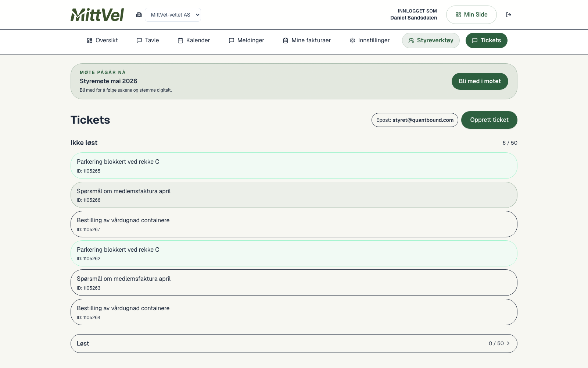The height and width of the screenshot is (368, 588).
Task: Select the Tickets tab
Action: [x=486, y=40]
